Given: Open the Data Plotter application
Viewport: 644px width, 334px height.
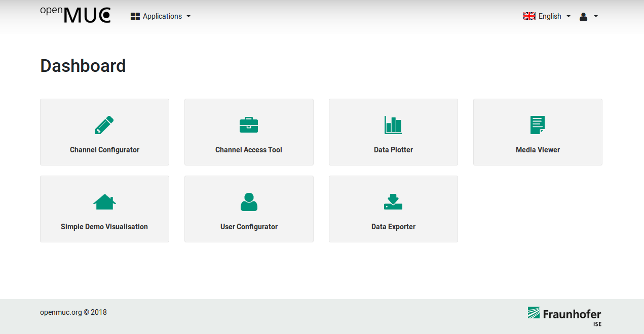Looking at the screenshot, I should pos(393,132).
